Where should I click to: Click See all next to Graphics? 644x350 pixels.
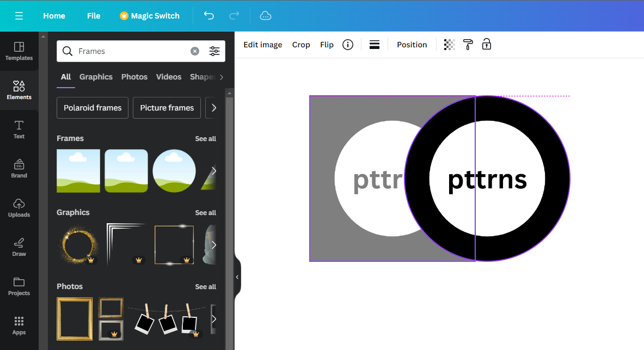205,213
